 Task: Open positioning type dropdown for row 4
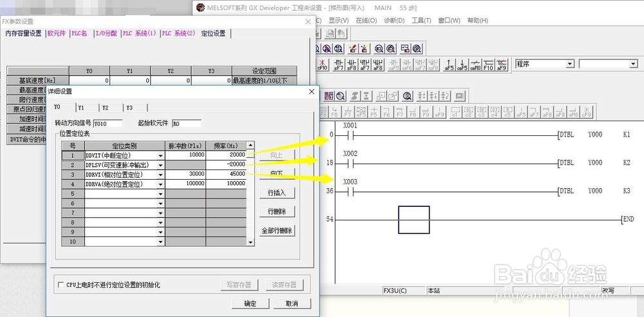[x=160, y=184]
